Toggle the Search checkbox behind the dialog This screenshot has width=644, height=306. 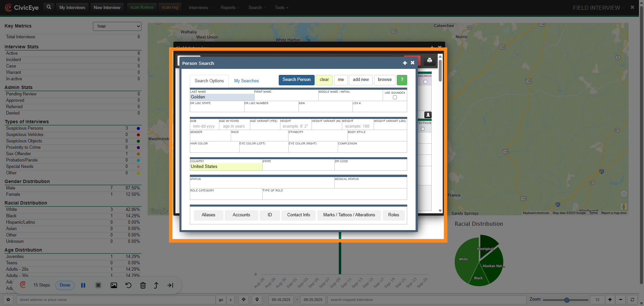(x=425, y=82)
